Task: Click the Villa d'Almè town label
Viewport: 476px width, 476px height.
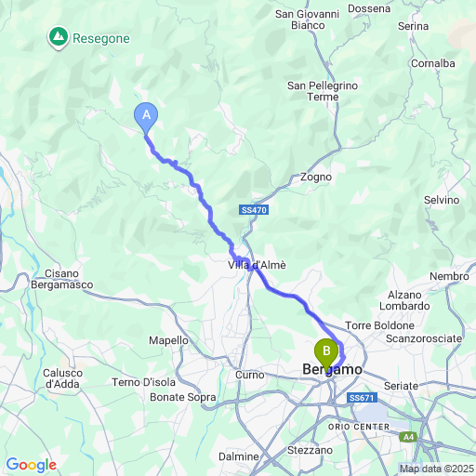Action: [x=257, y=265]
